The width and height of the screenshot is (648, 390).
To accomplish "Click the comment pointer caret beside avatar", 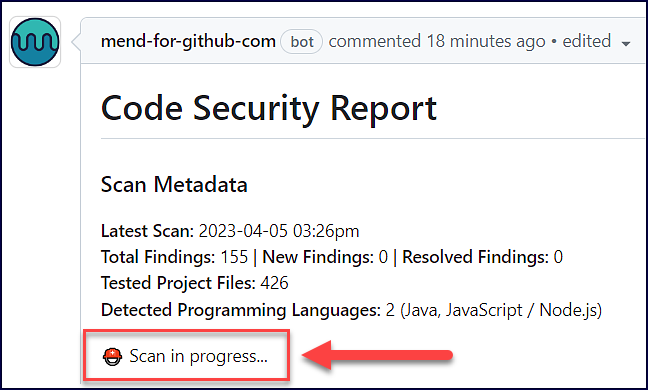I will tap(76, 42).
